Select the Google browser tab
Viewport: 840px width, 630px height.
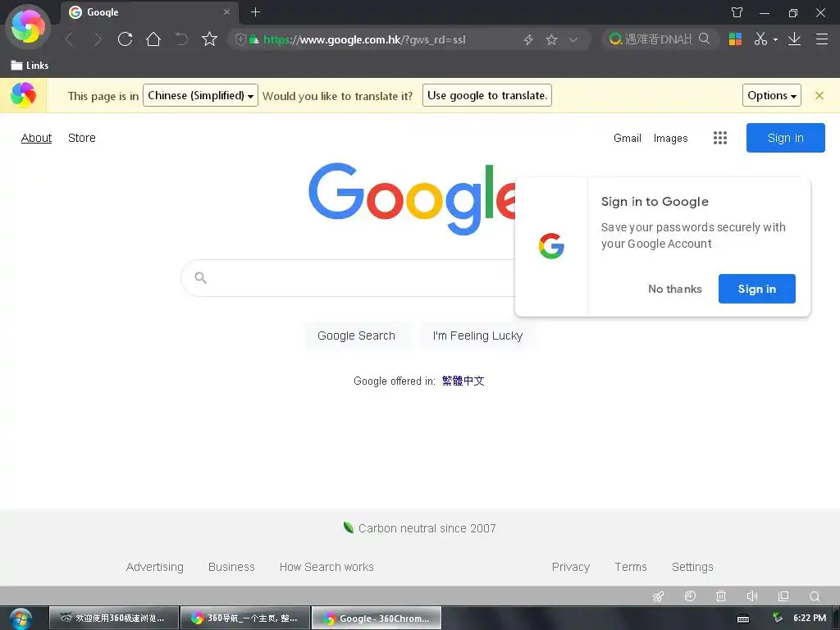pos(149,12)
